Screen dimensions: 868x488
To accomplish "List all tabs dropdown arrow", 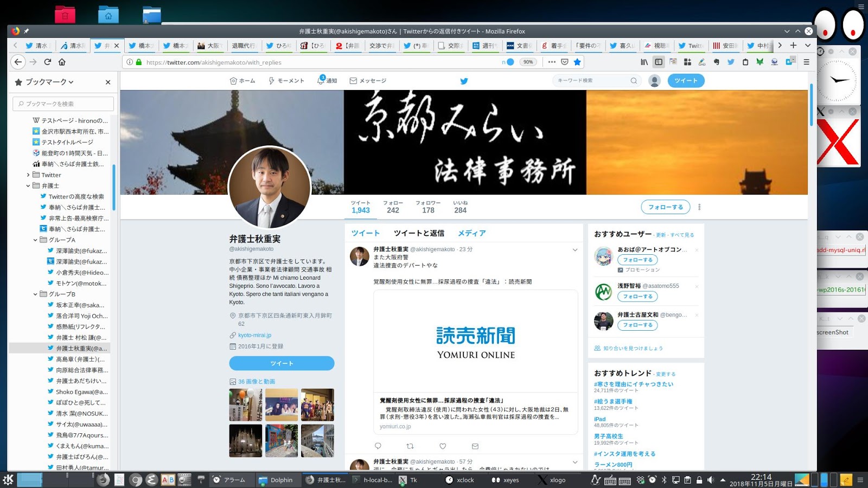I will coord(807,46).
